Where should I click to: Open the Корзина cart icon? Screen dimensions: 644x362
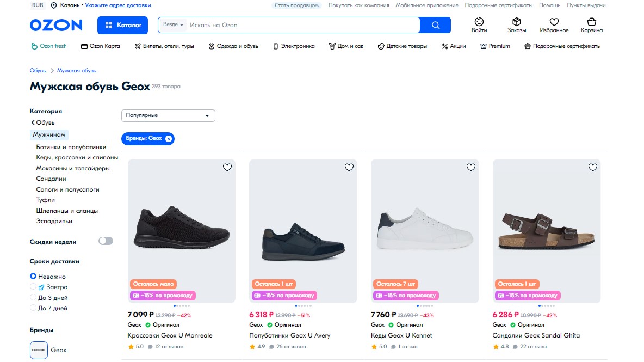click(x=591, y=25)
